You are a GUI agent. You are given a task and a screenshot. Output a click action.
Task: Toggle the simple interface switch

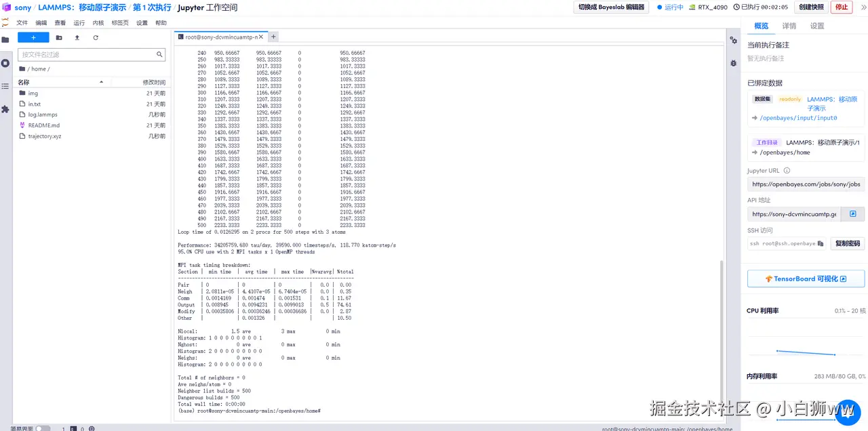(x=43, y=428)
